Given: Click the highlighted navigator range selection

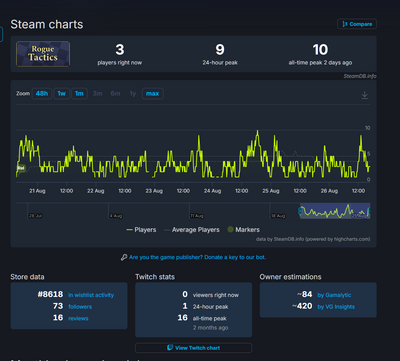Looking at the screenshot, I should [335, 211].
